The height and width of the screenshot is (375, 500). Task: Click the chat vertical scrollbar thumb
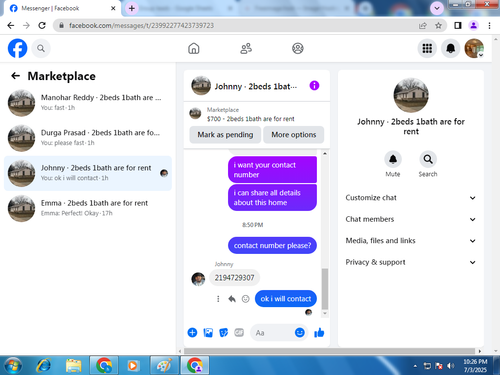325,289
